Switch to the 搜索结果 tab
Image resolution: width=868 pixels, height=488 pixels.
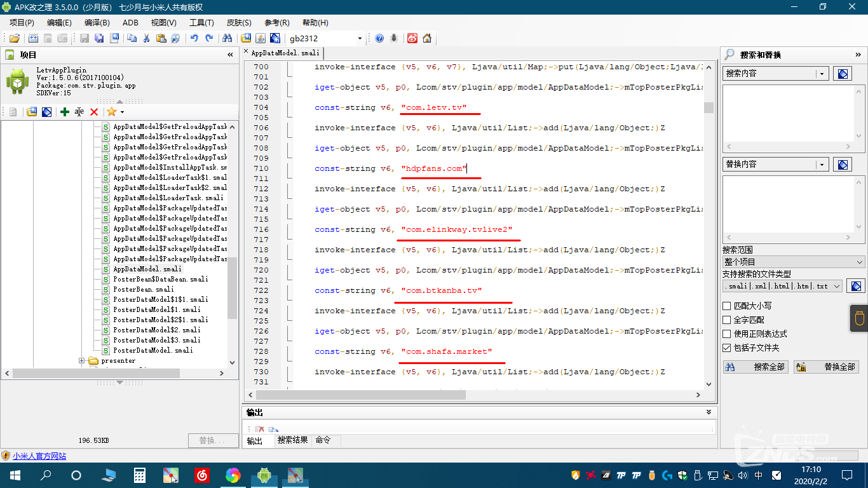point(292,440)
